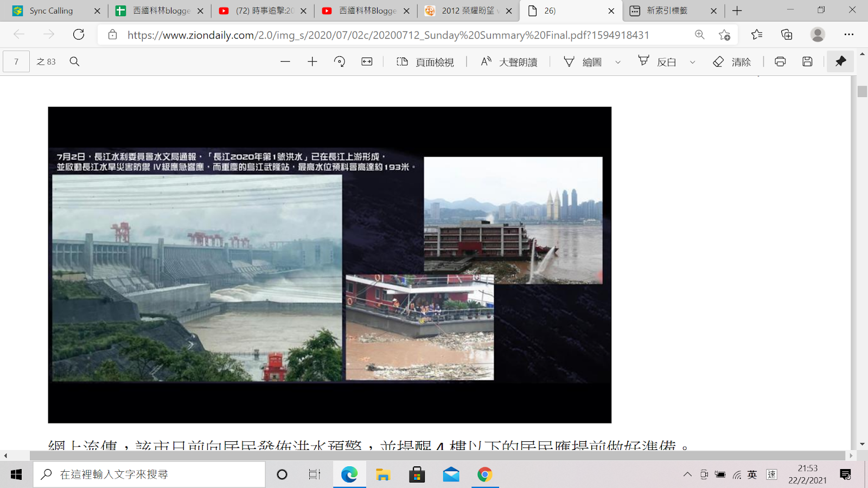Open the user profile menu
The image size is (868, 488).
click(818, 35)
